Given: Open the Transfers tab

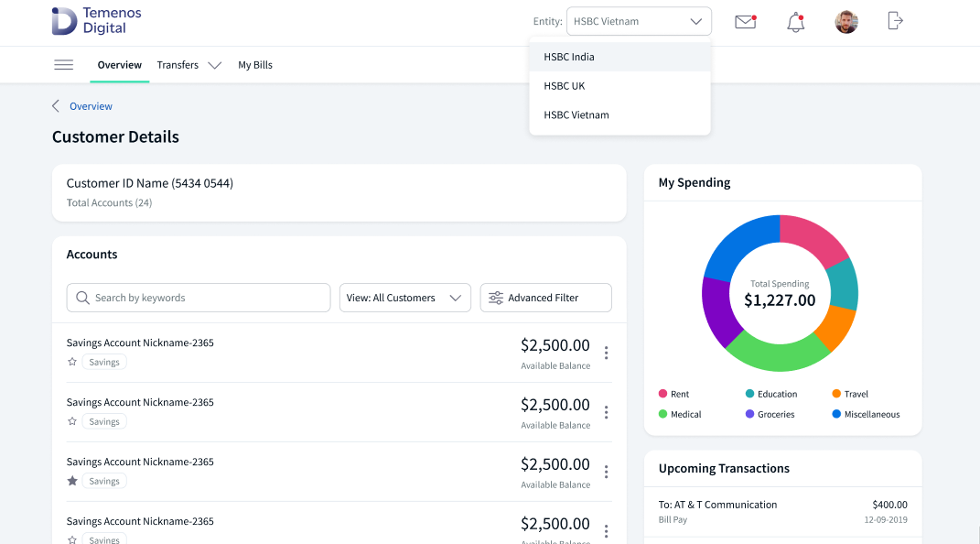Looking at the screenshot, I should 178,65.
